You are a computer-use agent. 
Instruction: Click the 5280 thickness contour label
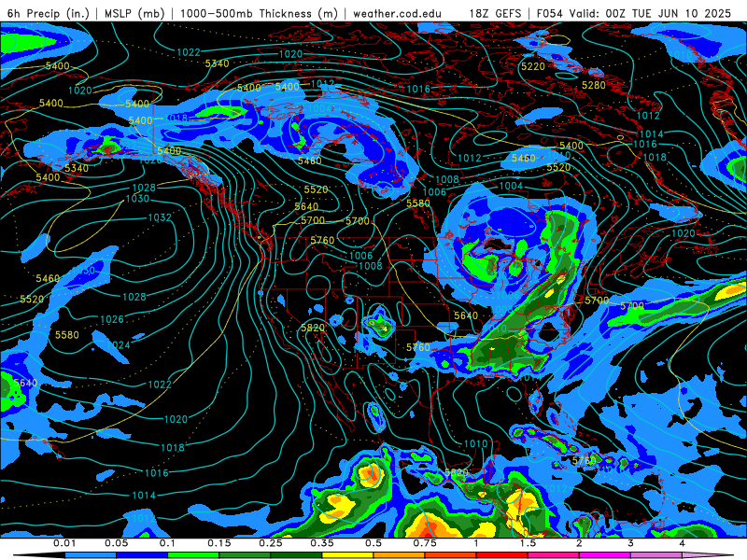[x=594, y=85]
